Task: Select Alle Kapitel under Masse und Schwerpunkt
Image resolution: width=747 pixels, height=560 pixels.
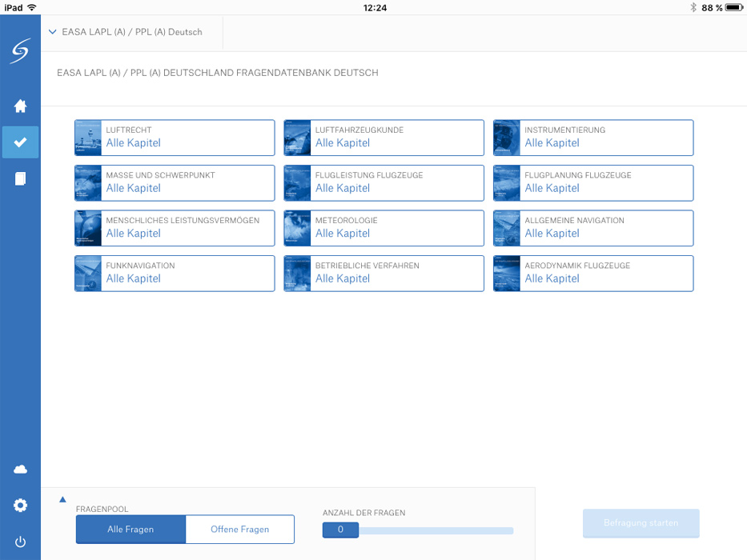Action: 134,188
